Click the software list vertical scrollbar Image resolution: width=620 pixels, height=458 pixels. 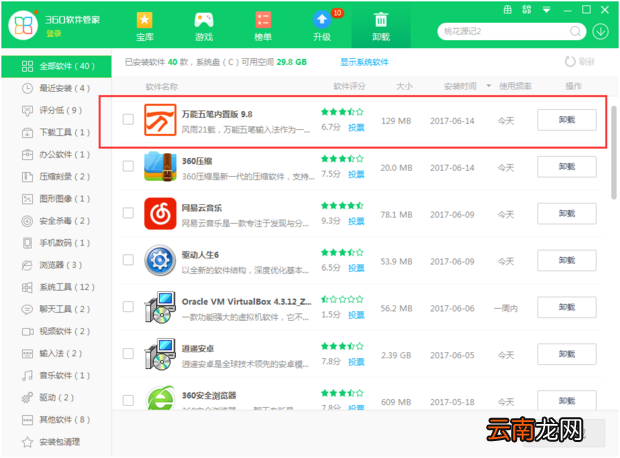[614, 153]
